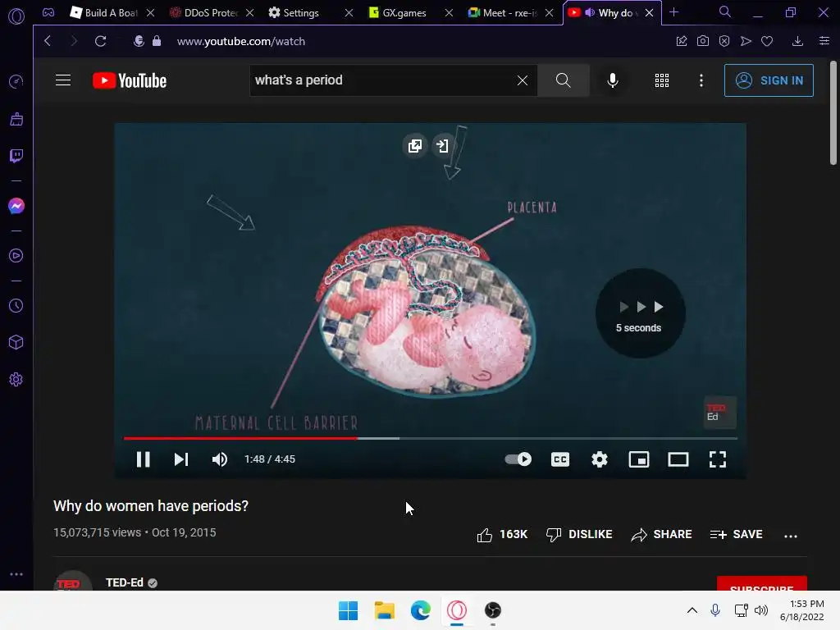Screen dimensions: 840x630
Task: Open Easy Setup sliders icon
Action: [x=824, y=41]
